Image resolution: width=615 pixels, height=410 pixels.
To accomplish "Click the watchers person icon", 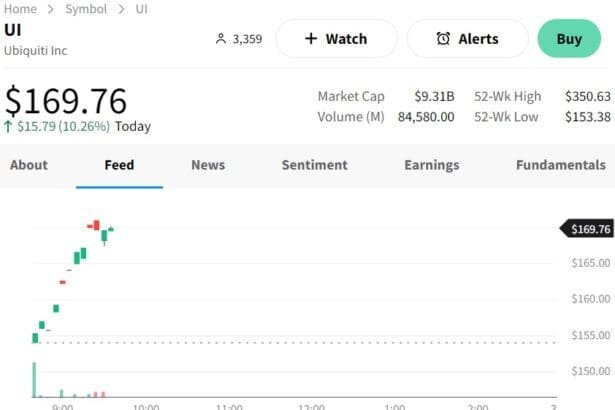I will point(221,39).
